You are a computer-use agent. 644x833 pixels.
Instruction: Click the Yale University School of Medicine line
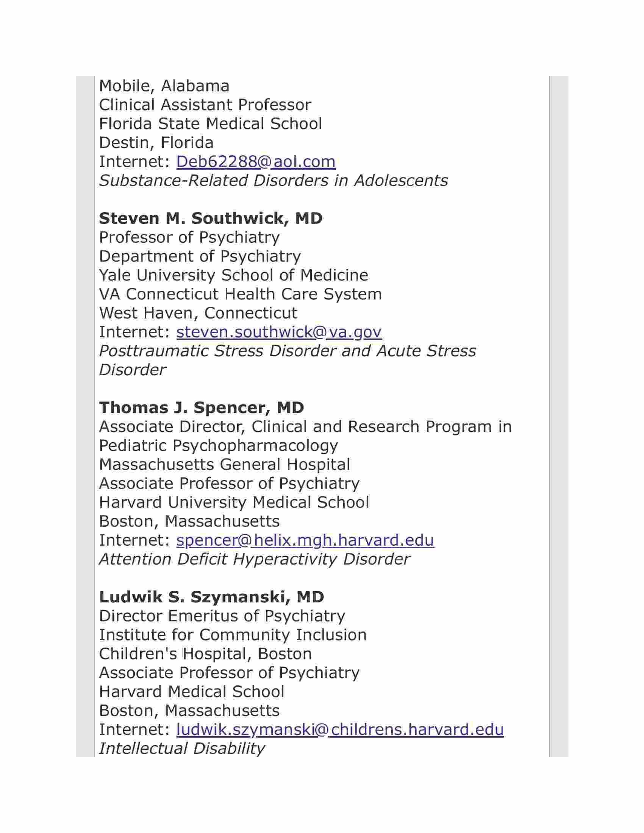pos(234,275)
